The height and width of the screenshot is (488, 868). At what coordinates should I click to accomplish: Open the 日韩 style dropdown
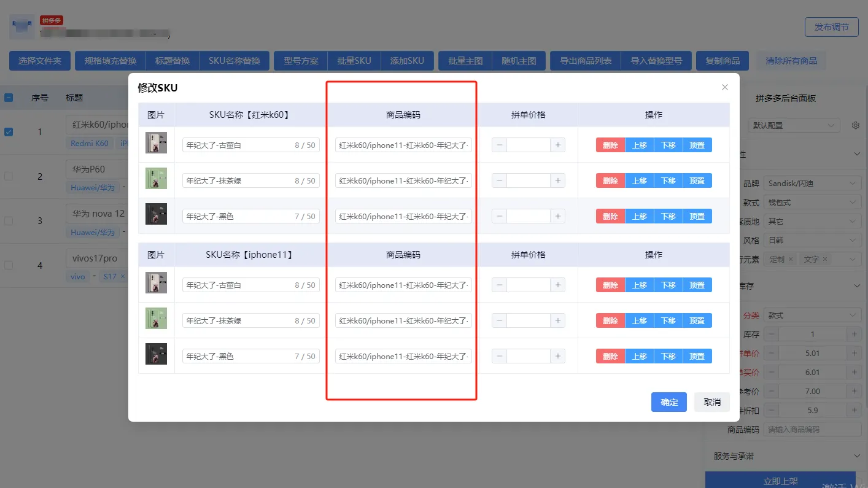812,240
